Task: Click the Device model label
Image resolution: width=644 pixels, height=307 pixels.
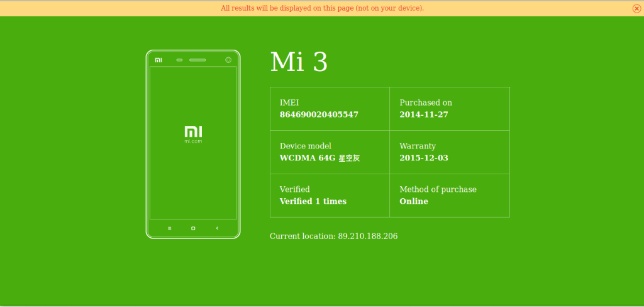Action: [x=306, y=146]
